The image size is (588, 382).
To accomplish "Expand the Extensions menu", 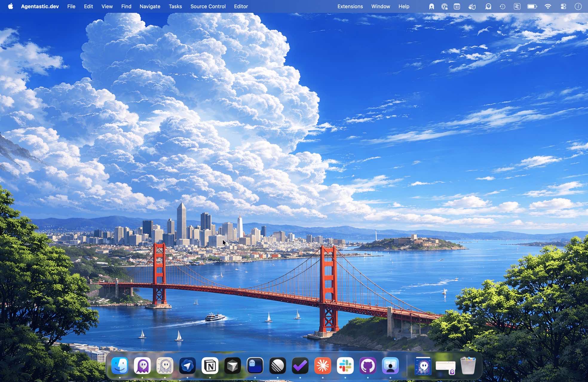I will tap(350, 7).
